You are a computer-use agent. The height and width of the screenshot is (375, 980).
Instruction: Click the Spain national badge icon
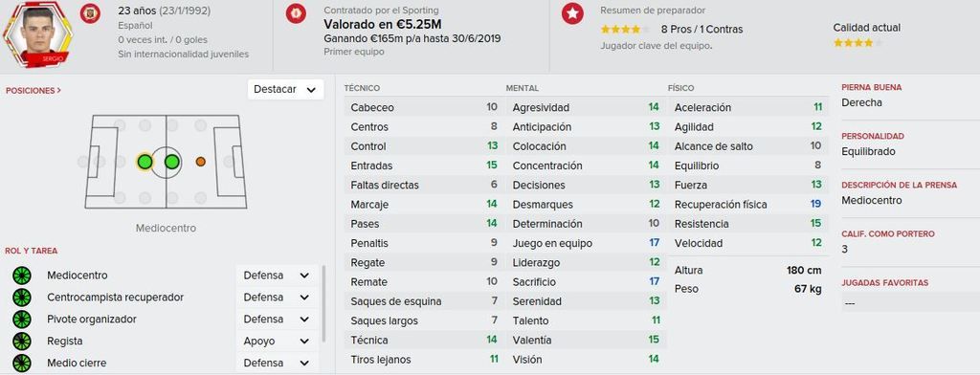pyautogui.click(x=90, y=13)
